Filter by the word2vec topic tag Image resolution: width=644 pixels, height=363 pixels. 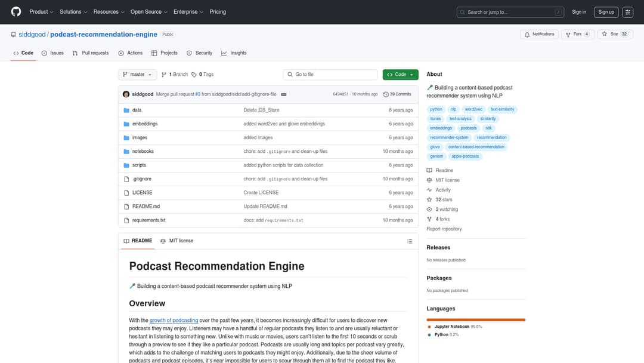473,109
